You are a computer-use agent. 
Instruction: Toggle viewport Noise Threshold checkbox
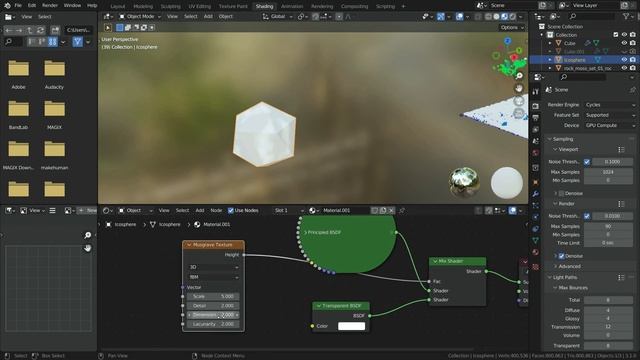coord(587,162)
